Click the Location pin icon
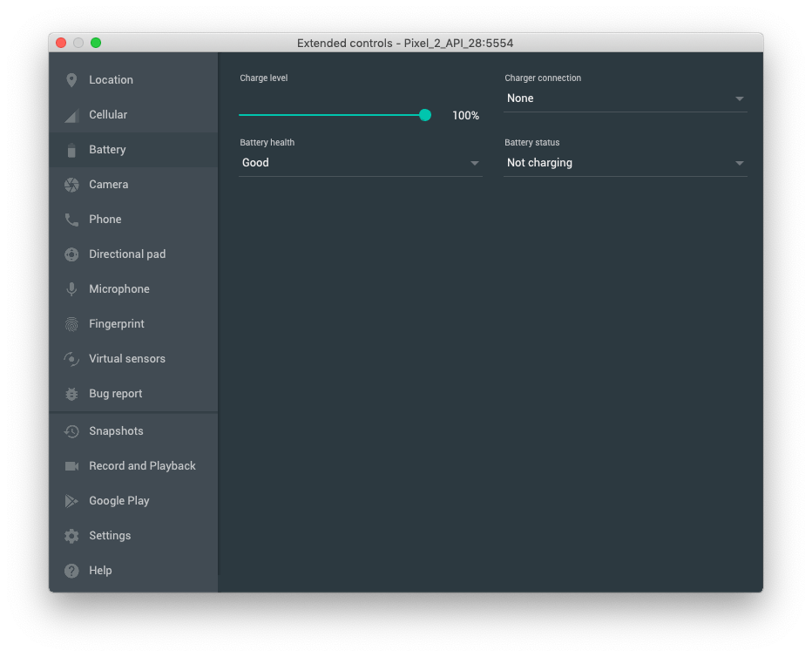 (71, 80)
